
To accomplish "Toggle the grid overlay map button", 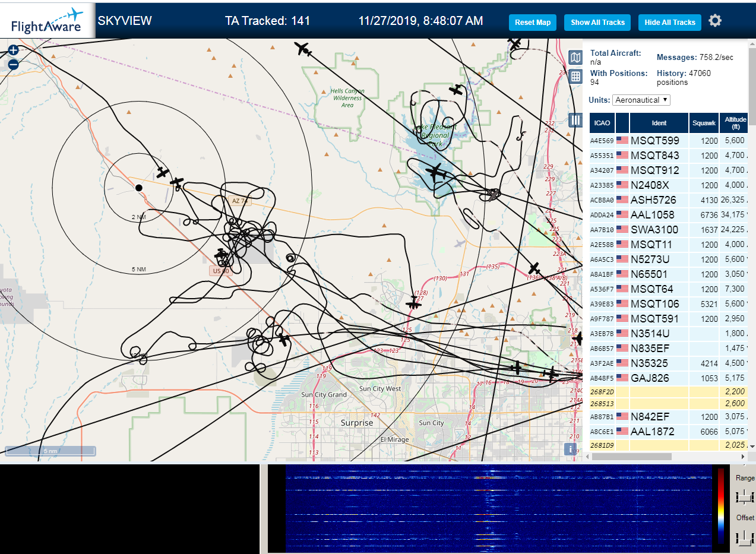I will pos(575,76).
